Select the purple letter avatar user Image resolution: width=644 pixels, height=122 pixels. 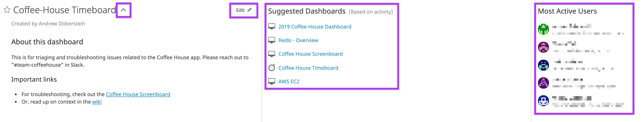543,83
